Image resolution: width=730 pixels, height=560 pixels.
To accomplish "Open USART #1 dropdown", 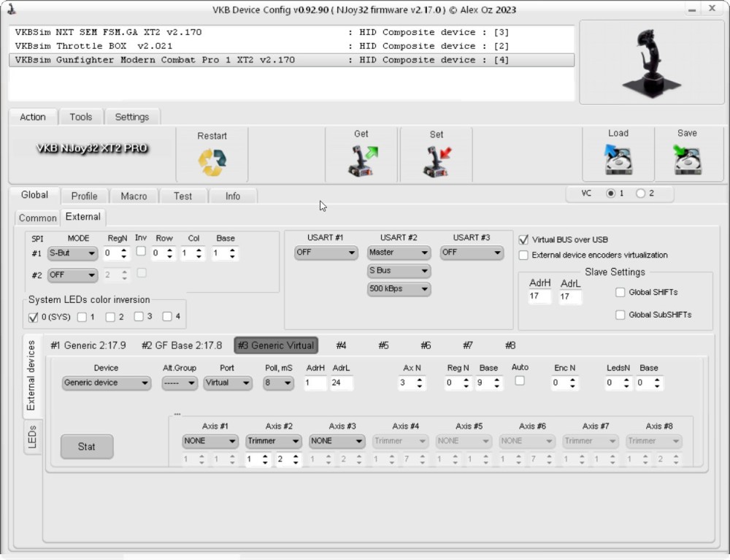I will point(326,253).
